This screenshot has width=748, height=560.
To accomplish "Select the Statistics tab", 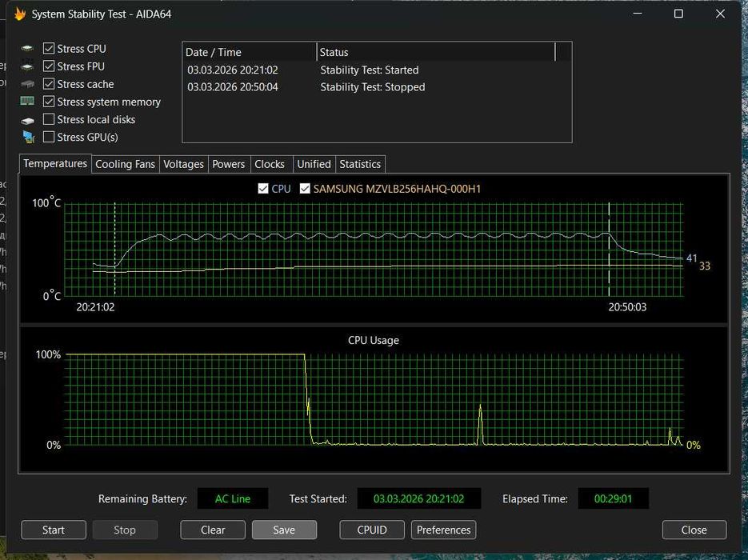I will (360, 164).
